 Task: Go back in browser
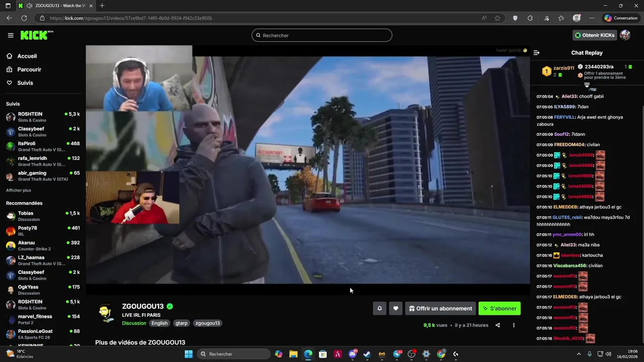(x=9, y=18)
